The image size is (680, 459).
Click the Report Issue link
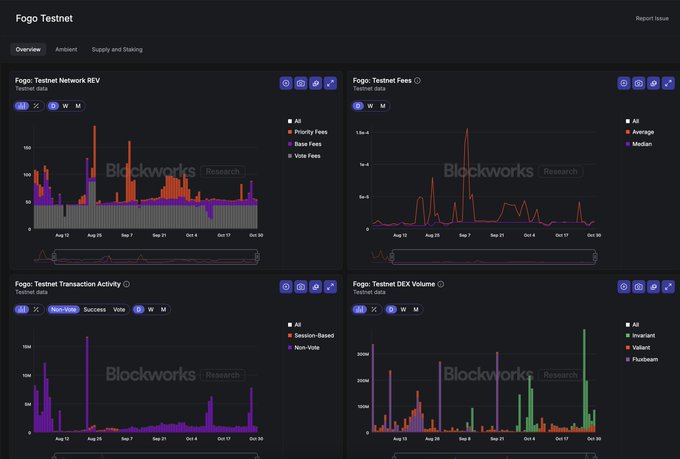coord(652,18)
